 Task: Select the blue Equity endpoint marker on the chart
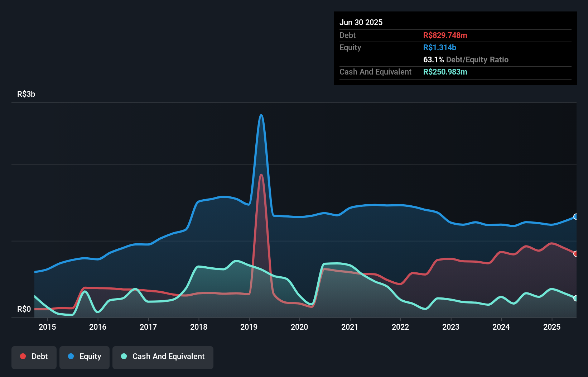(x=575, y=216)
